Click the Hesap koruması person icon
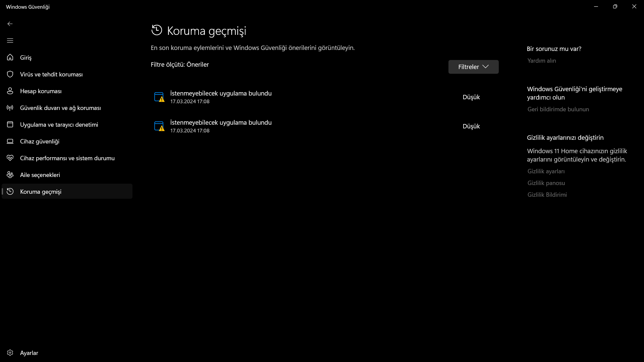Viewport: 644px width, 362px height. [10, 91]
